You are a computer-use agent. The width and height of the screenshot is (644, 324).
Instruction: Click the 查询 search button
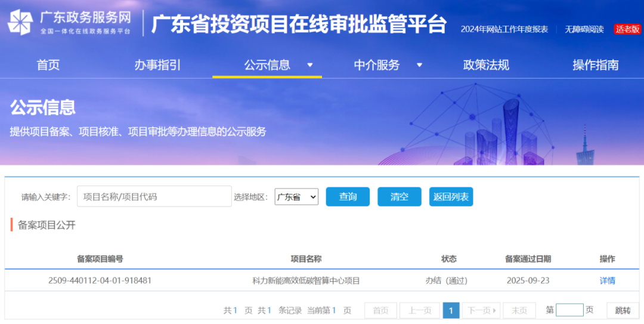348,197
